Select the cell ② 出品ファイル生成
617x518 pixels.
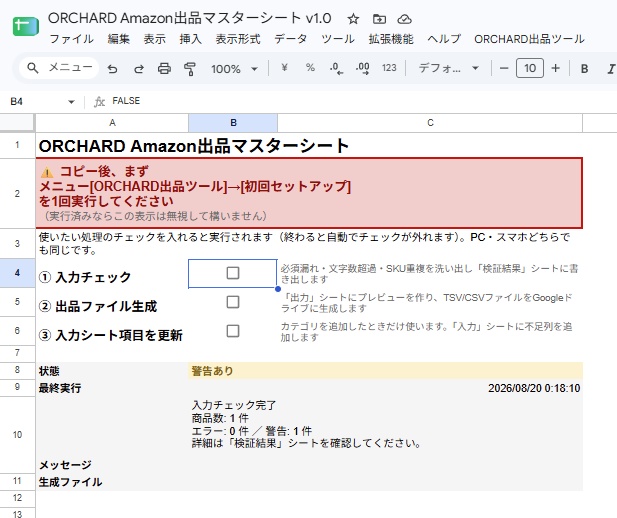click(x=112, y=302)
